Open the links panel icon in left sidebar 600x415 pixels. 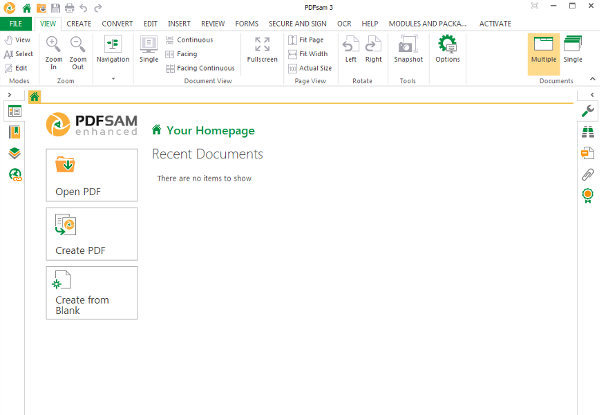point(15,175)
